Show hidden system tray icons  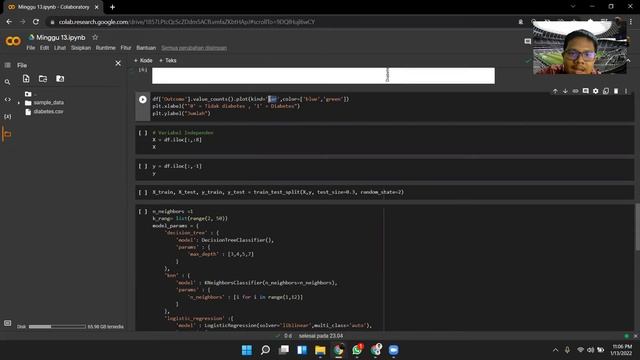tap(555, 350)
